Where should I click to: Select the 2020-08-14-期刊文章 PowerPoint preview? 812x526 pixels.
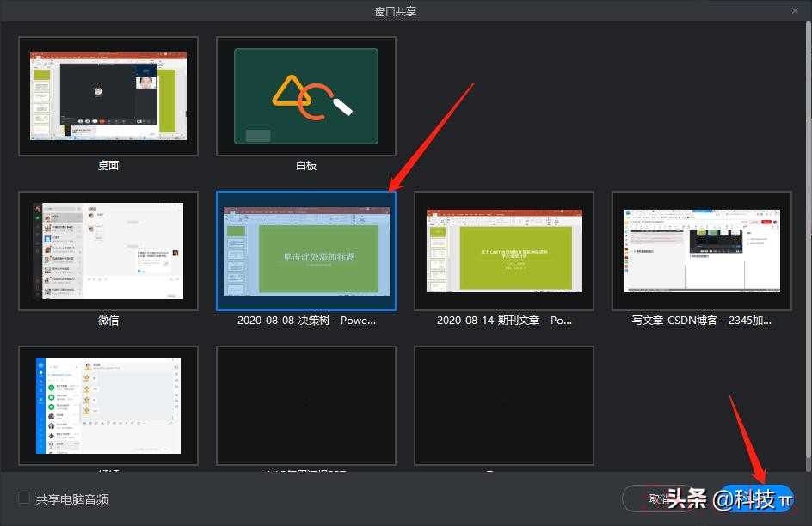click(x=504, y=250)
